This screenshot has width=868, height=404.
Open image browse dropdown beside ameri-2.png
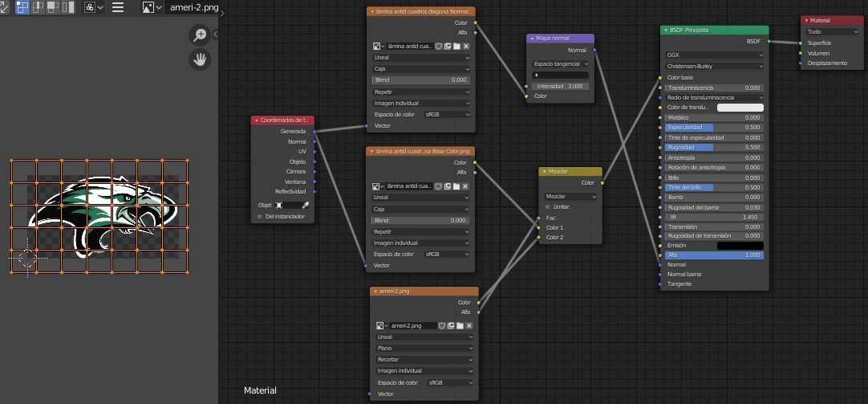pyautogui.click(x=152, y=7)
